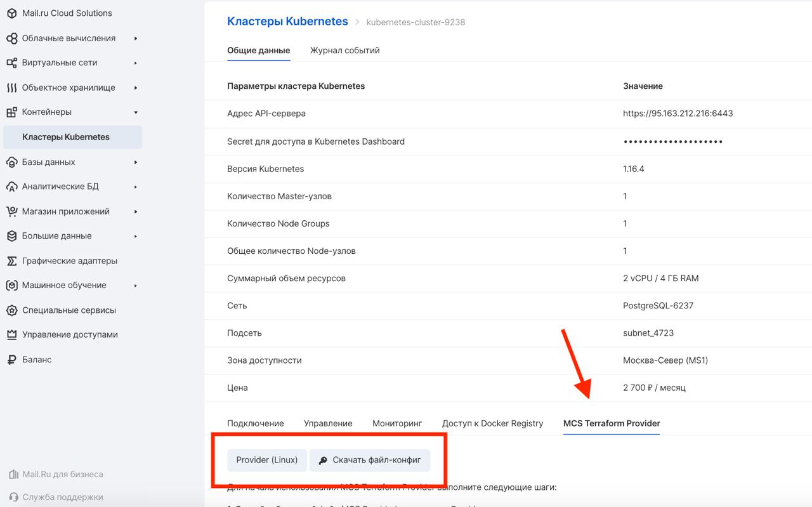
Task: Click the subnet value subnet_4723
Action: point(648,333)
